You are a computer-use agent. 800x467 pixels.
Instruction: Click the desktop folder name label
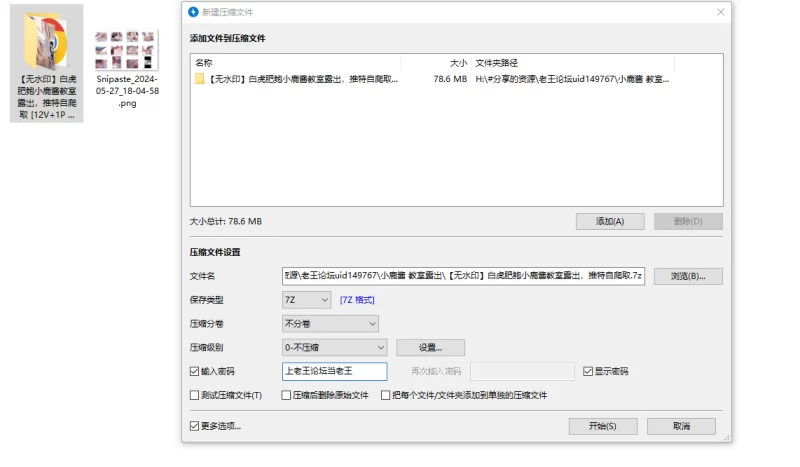[46, 97]
